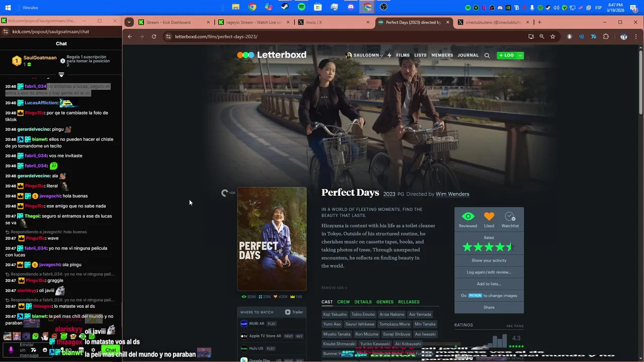Open the browser Extensions puzzle icon
The height and width of the screenshot is (362, 644).
[x=606, y=37]
